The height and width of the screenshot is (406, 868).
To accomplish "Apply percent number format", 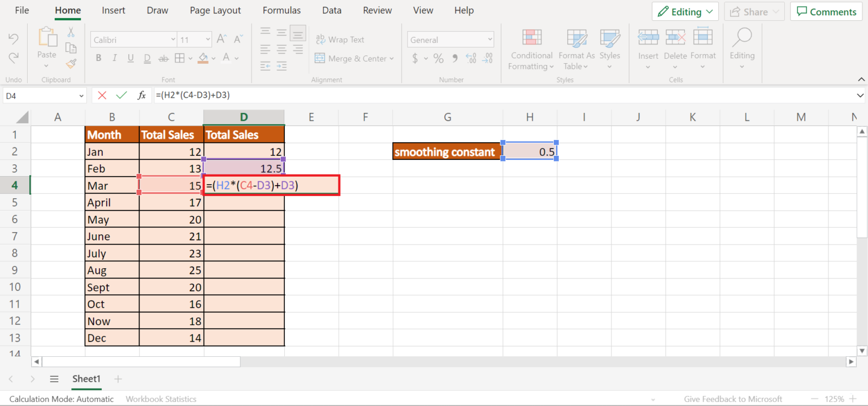I will (x=439, y=58).
